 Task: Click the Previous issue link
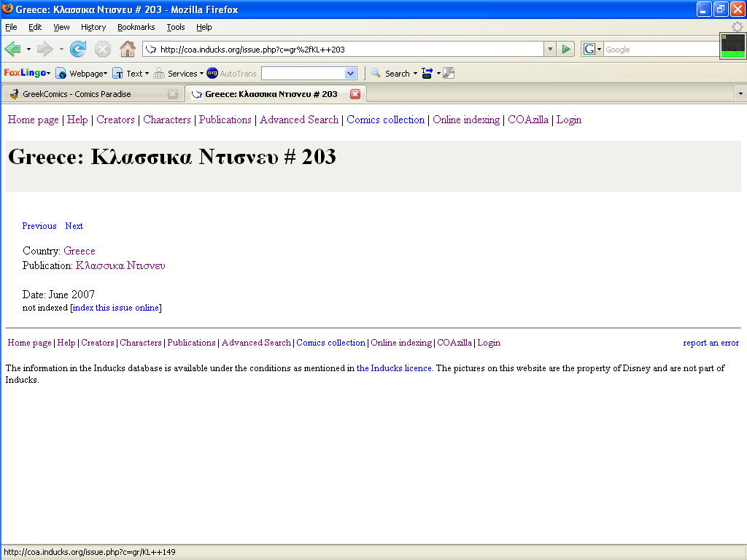coord(39,226)
